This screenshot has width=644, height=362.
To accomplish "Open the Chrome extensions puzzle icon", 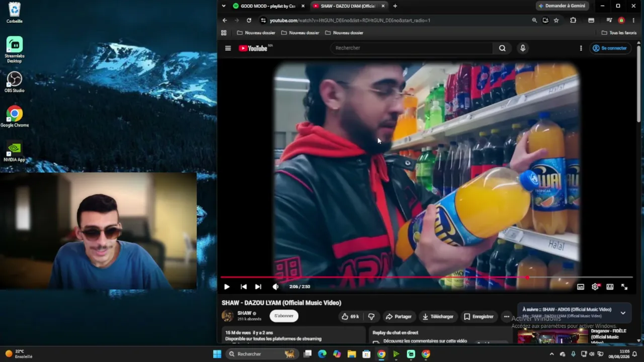I will click(573, 20).
